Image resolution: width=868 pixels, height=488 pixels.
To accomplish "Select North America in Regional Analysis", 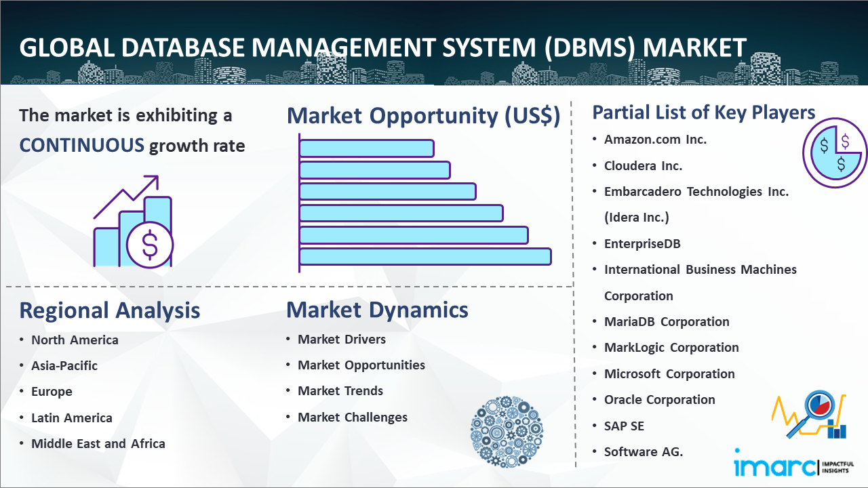I will pos(75,340).
